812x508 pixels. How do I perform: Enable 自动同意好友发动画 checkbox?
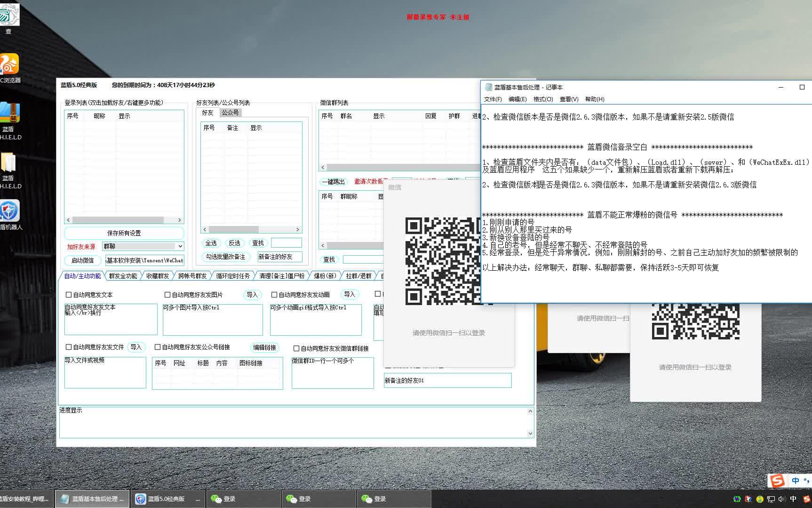274,295
